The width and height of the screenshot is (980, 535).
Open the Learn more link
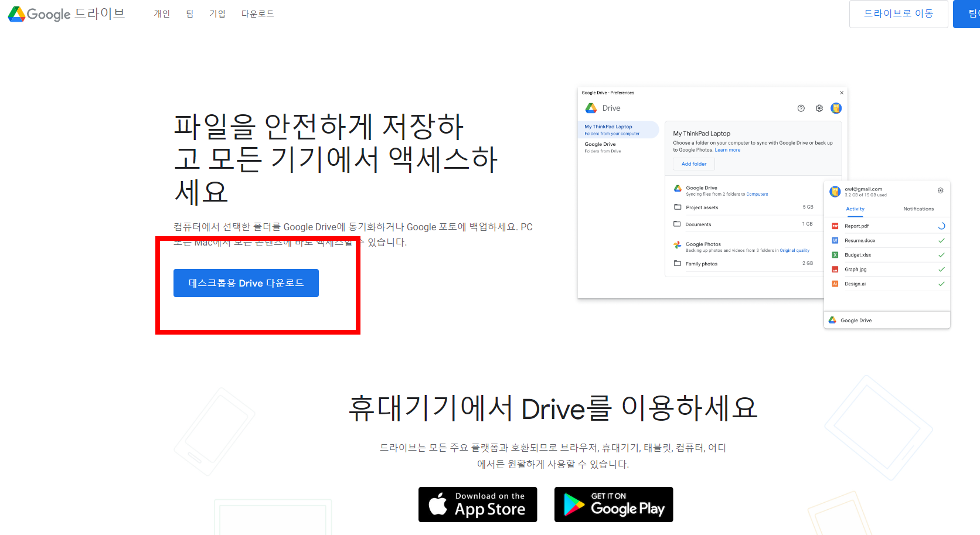click(x=727, y=149)
